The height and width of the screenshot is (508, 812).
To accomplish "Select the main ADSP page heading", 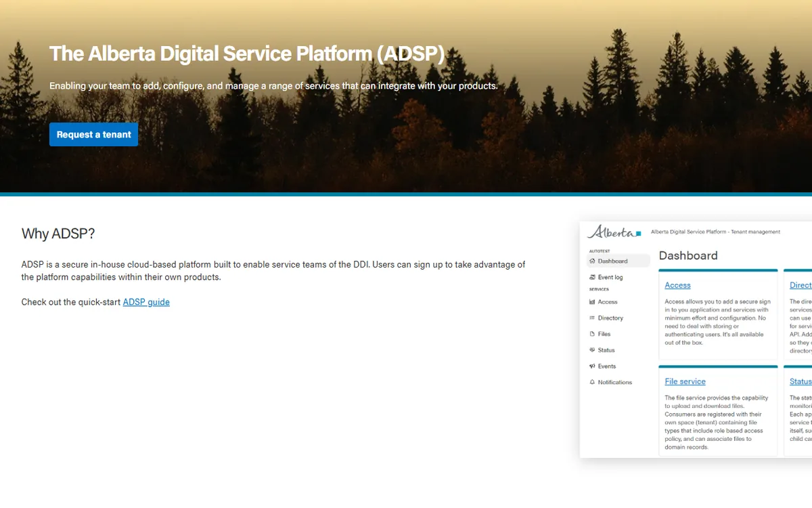I will (x=247, y=54).
